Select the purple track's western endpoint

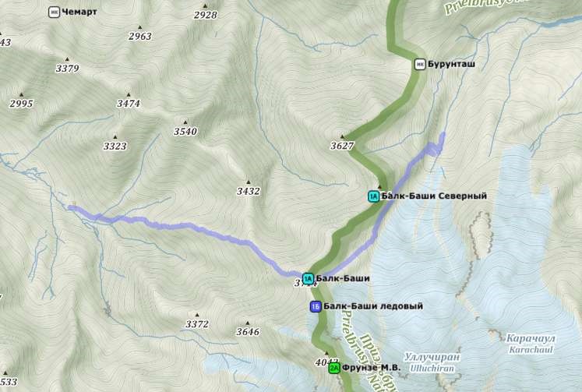point(71,207)
